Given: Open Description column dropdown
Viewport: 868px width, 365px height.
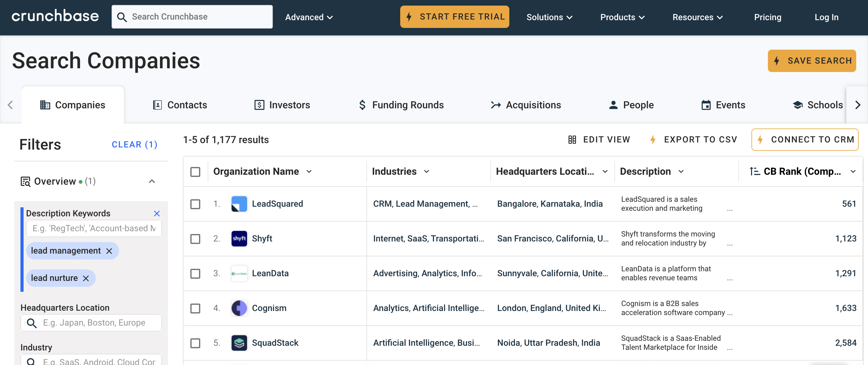Looking at the screenshot, I should [x=681, y=171].
